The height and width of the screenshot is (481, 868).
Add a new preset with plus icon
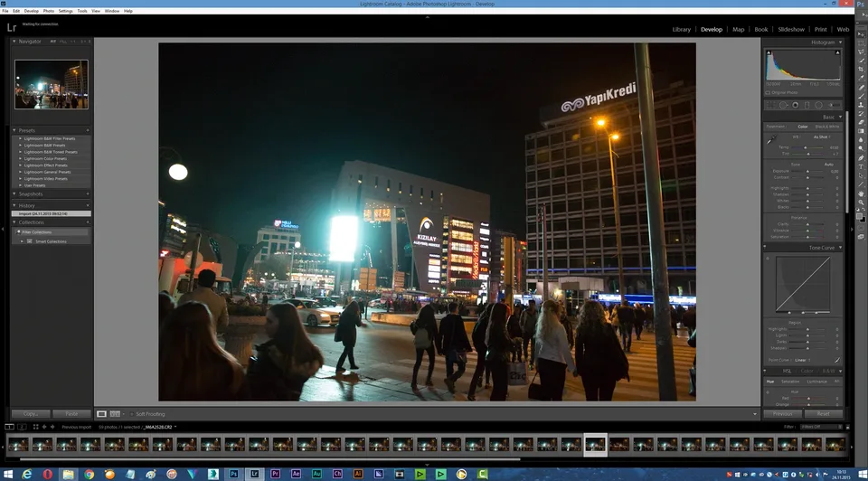tap(88, 130)
